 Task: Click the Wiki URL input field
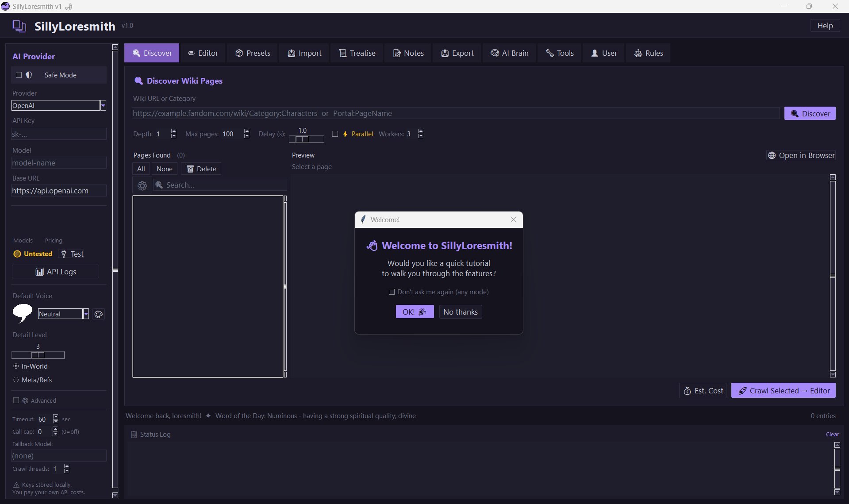click(456, 113)
